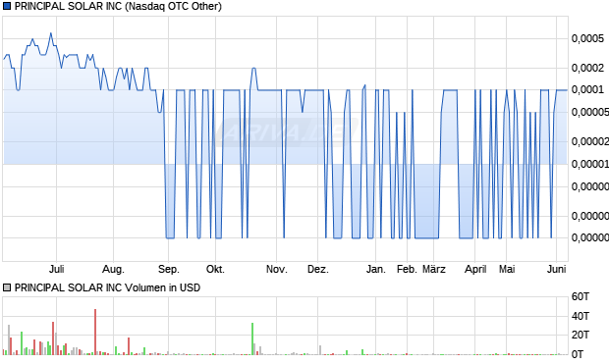Click the blue PRINCIPAL SOLAR INC legend square
The width and height of the screenshot is (609, 364).
(x=7, y=6)
